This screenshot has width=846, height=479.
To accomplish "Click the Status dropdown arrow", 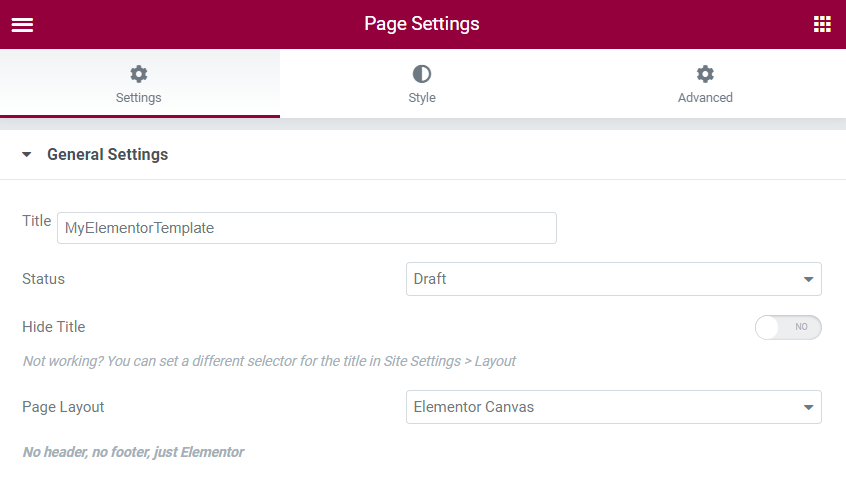I will click(808, 280).
